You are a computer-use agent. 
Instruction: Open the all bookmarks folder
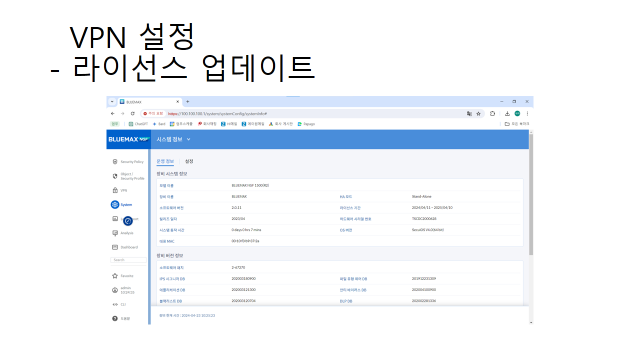pos(517,124)
